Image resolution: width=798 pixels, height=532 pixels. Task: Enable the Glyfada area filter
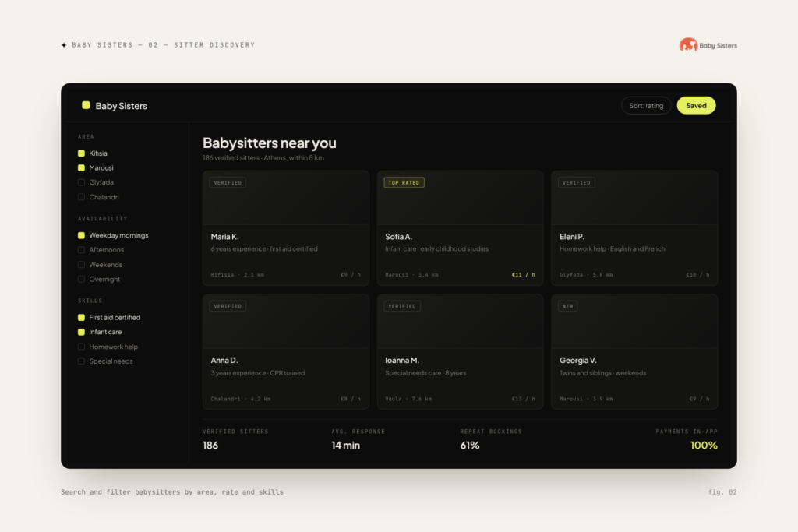(x=81, y=182)
